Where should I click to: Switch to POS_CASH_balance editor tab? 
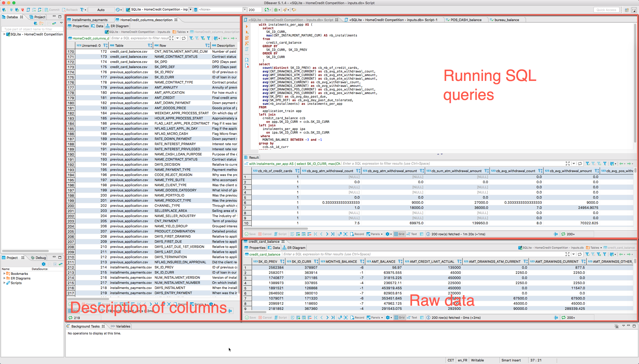coord(466,20)
